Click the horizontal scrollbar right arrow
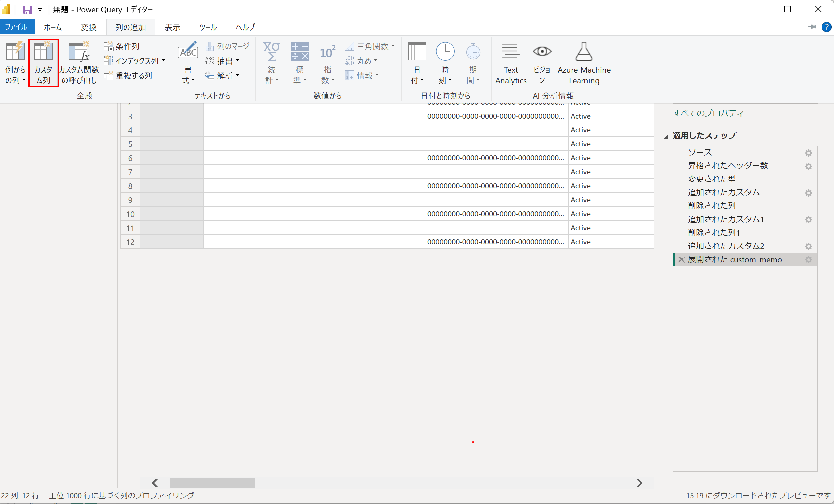834x504 pixels. [639, 483]
